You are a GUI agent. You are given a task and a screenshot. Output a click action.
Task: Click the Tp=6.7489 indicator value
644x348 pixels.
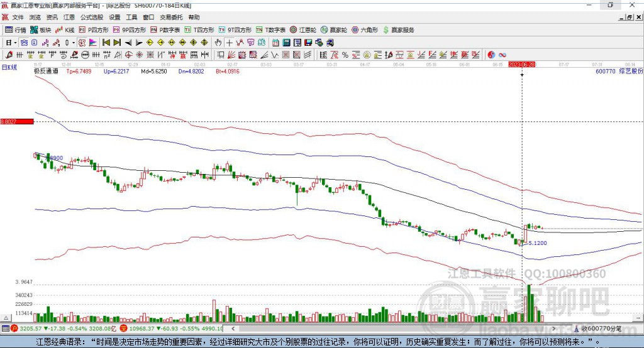tap(79, 71)
